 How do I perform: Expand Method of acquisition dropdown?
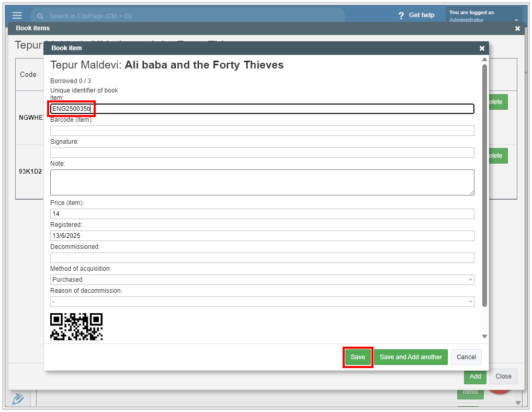[x=262, y=280]
